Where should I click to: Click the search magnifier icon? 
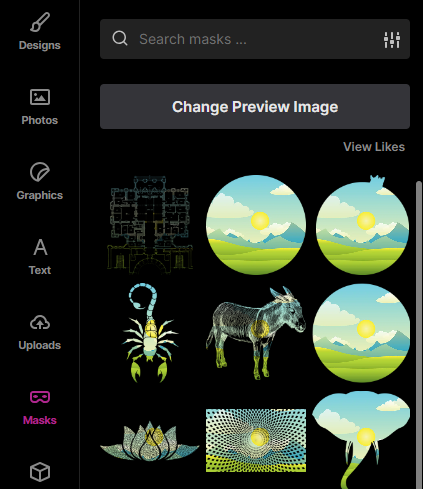pyautogui.click(x=120, y=38)
